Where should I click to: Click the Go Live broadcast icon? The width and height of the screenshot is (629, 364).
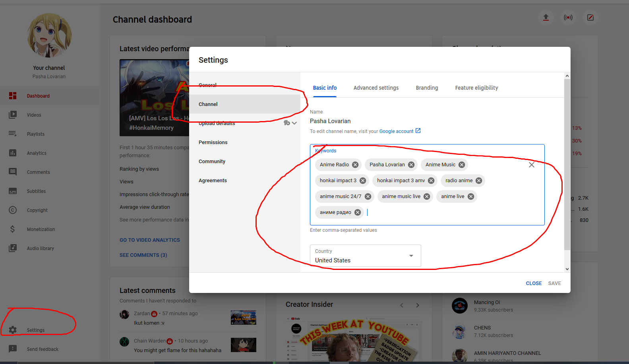[x=568, y=17]
